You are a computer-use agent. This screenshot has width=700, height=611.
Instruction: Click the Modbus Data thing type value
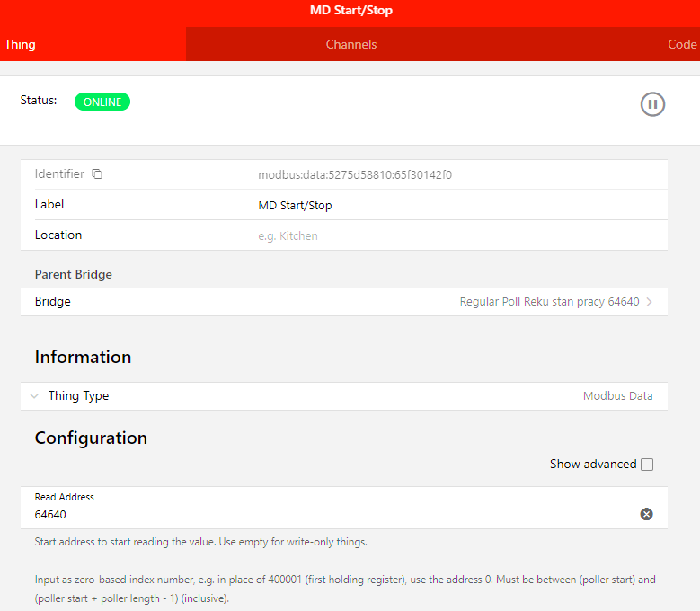coord(618,396)
